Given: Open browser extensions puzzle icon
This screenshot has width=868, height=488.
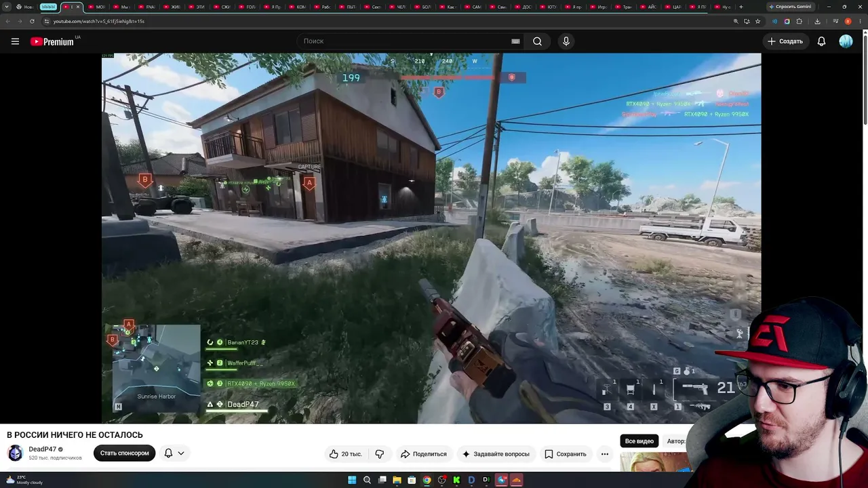Looking at the screenshot, I should tap(799, 21).
